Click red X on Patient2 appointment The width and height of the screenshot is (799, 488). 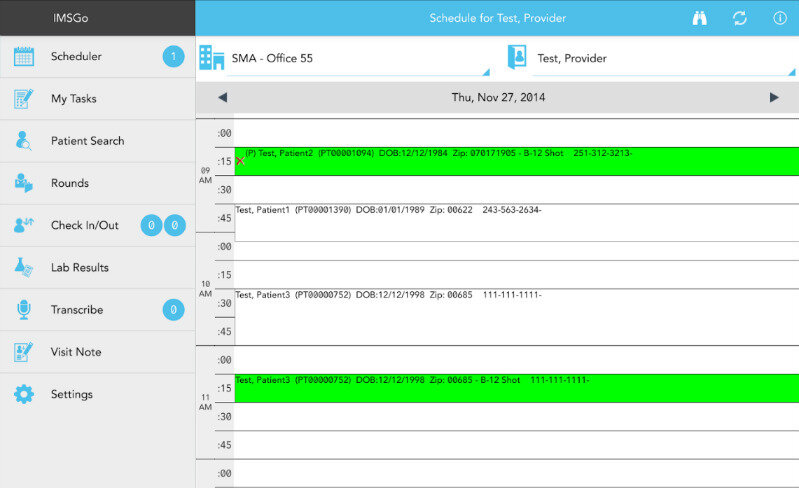pos(240,160)
